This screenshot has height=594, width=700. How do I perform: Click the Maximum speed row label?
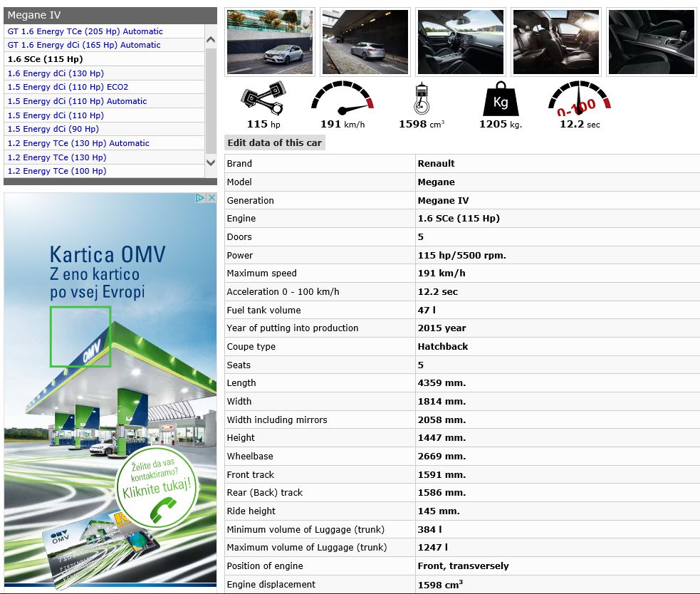(261, 273)
